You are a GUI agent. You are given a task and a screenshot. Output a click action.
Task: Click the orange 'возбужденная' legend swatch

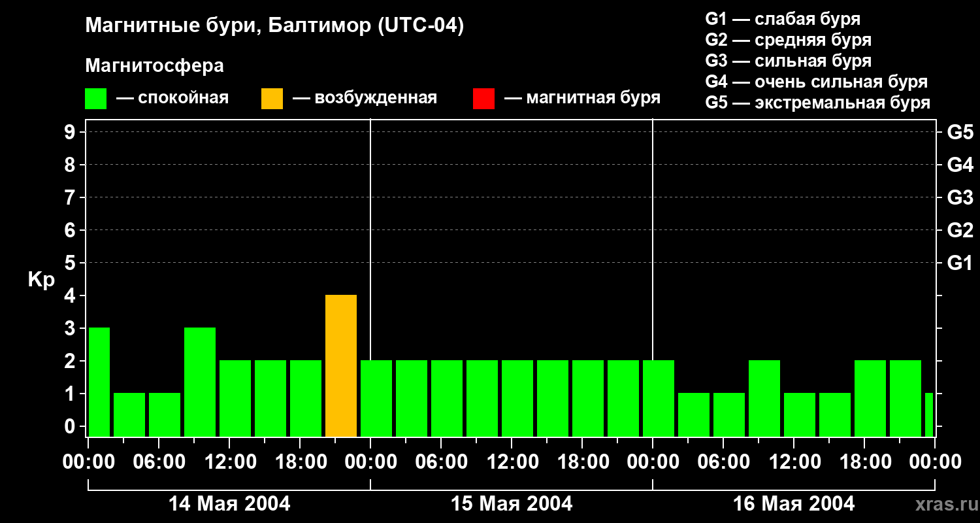click(272, 99)
